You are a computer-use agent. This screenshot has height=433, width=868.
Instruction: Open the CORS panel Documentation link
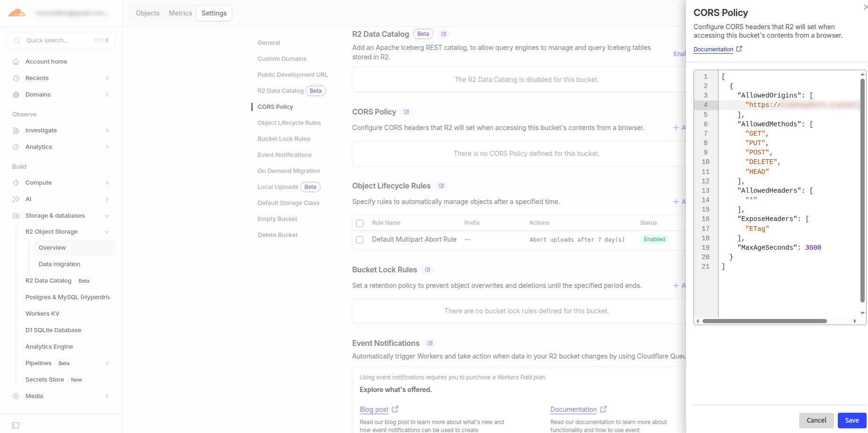click(713, 49)
